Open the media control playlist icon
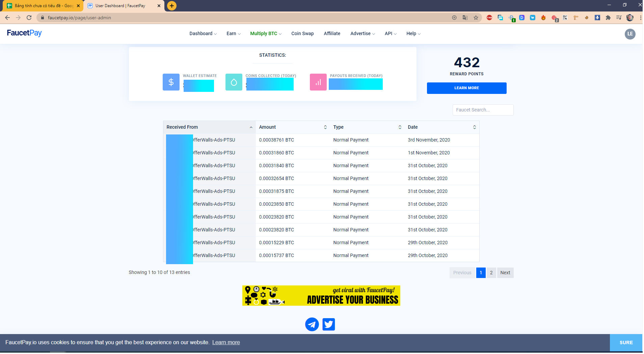 point(619,18)
